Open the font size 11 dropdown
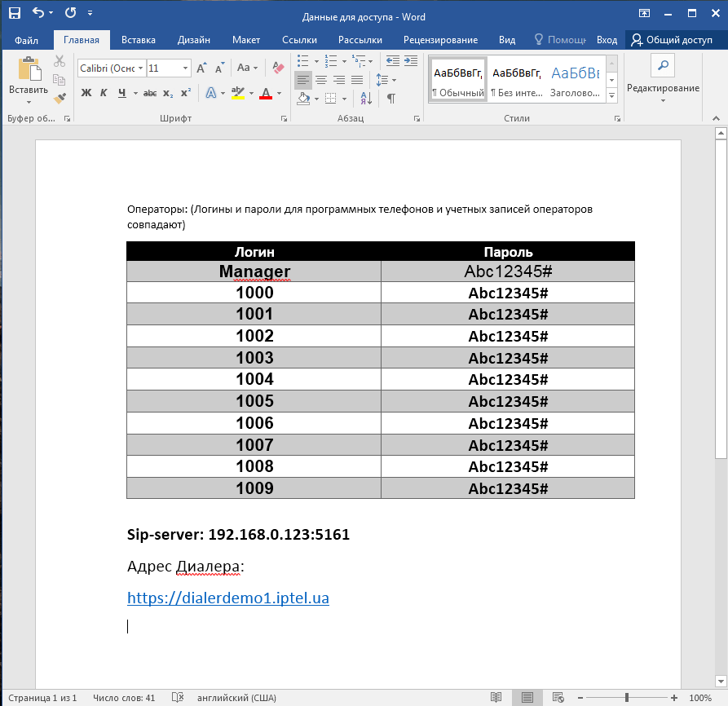 click(x=185, y=68)
